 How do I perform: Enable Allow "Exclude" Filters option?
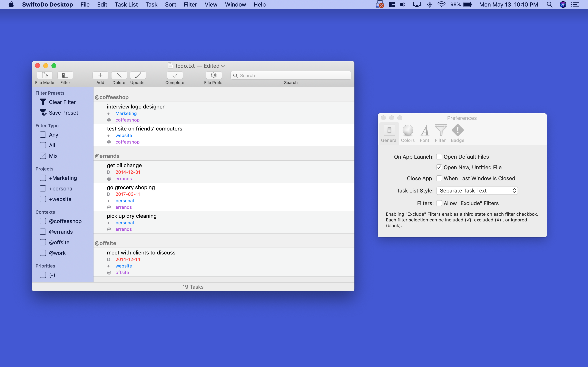(x=439, y=203)
